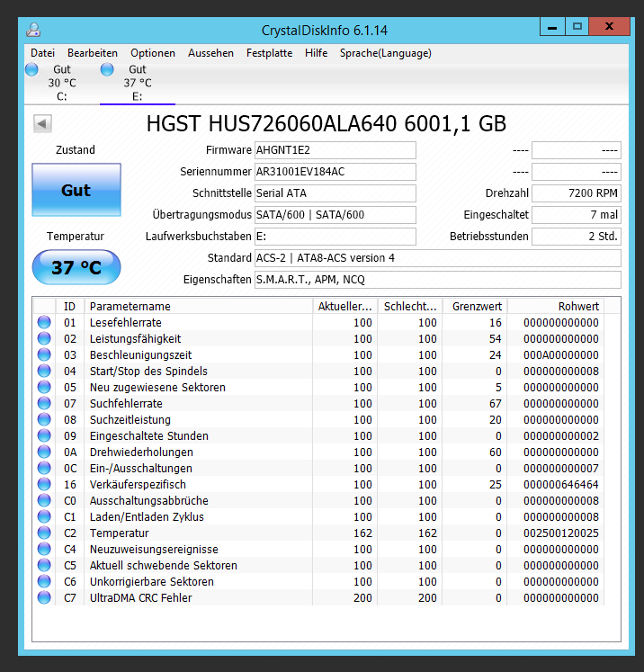The image size is (644, 672).
Task: Select the Lesefehlerrate parameter name
Action: pyautogui.click(x=126, y=322)
